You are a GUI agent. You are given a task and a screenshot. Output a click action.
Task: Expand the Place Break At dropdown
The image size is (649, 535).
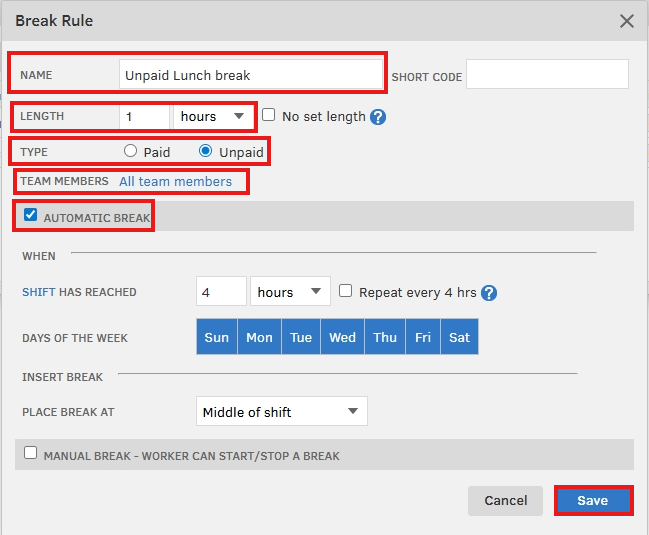coord(282,411)
